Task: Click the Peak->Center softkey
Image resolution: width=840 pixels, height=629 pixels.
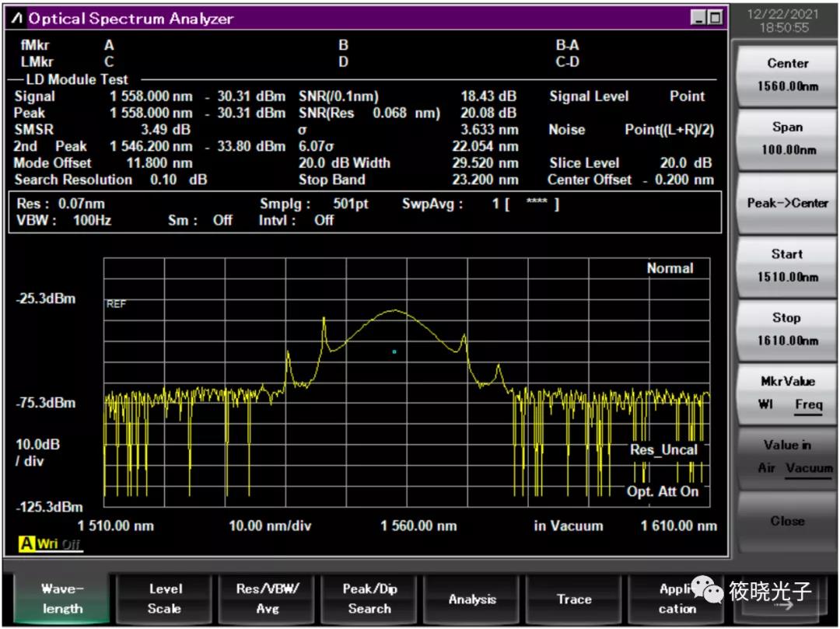Action: pyautogui.click(x=787, y=203)
